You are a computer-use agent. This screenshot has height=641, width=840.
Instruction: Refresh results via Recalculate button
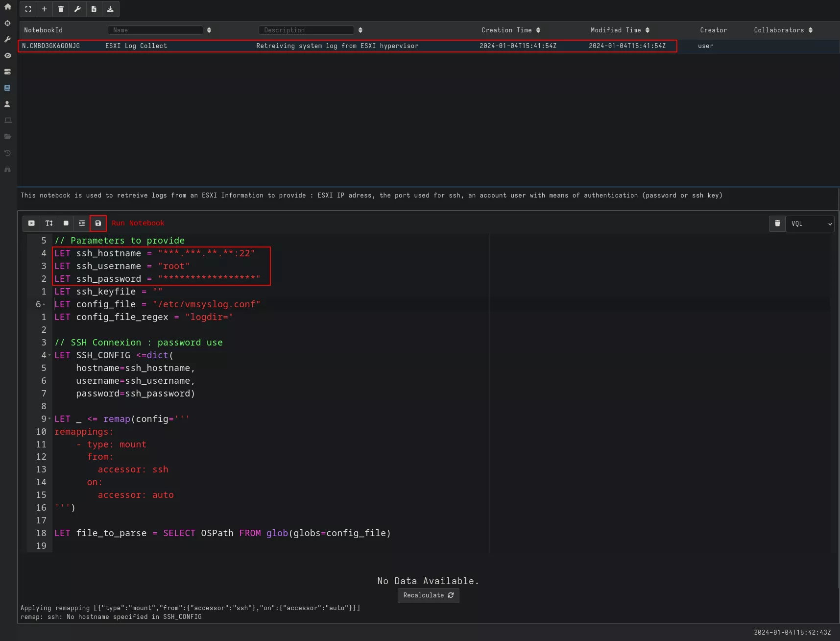coord(429,595)
